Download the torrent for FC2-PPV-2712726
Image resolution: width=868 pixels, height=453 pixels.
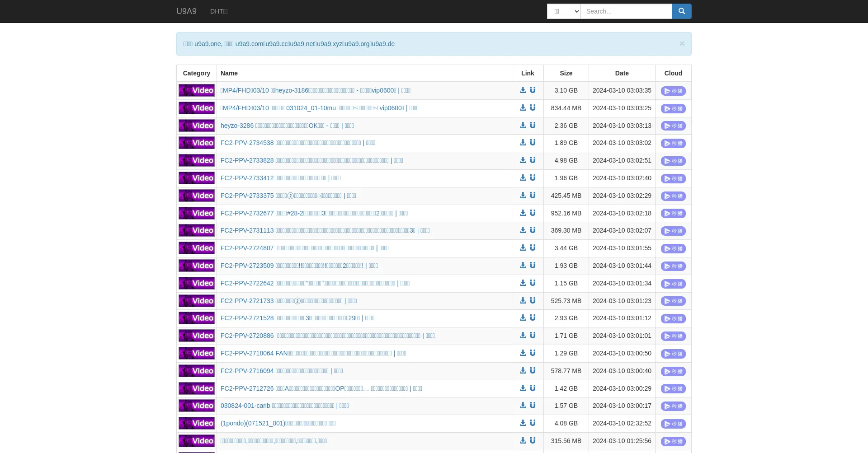(x=523, y=388)
